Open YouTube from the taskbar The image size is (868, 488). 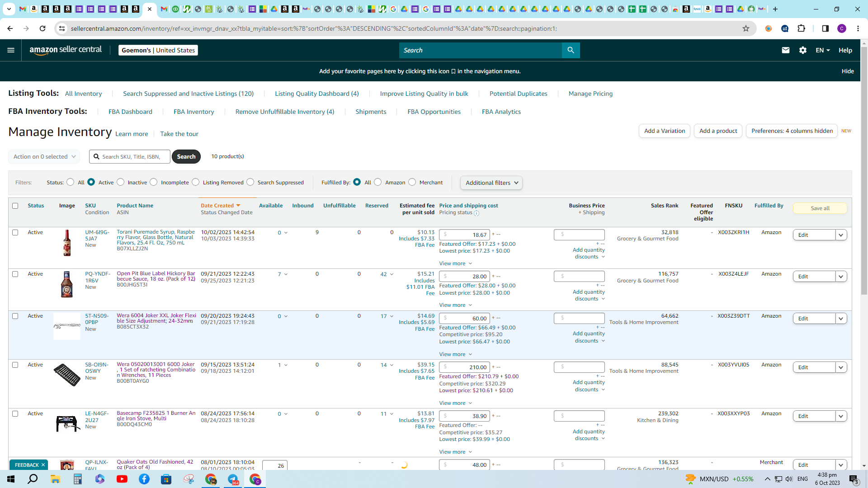[x=122, y=479]
